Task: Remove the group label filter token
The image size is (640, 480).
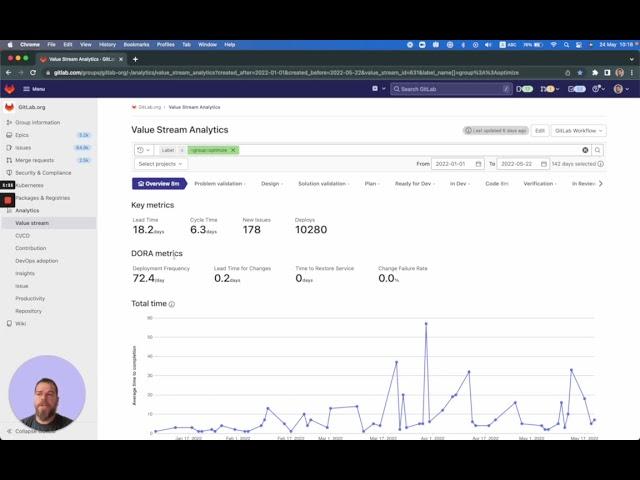Action: click(233, 150)
